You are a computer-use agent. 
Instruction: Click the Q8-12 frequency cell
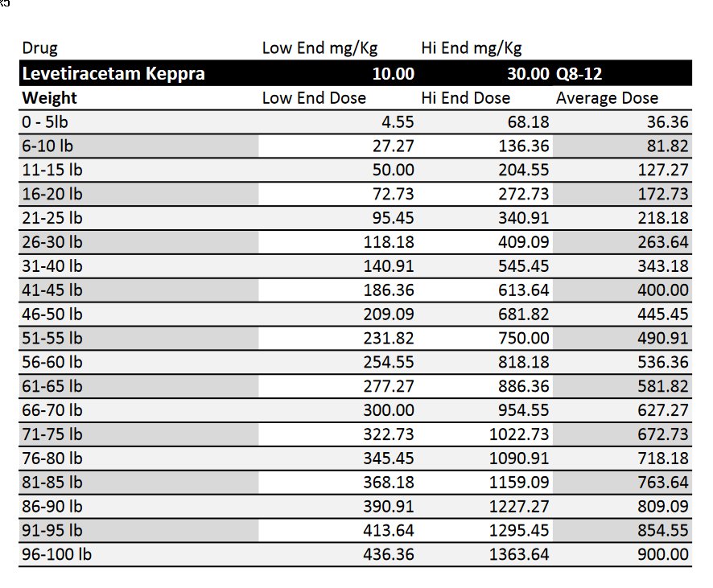579,74
